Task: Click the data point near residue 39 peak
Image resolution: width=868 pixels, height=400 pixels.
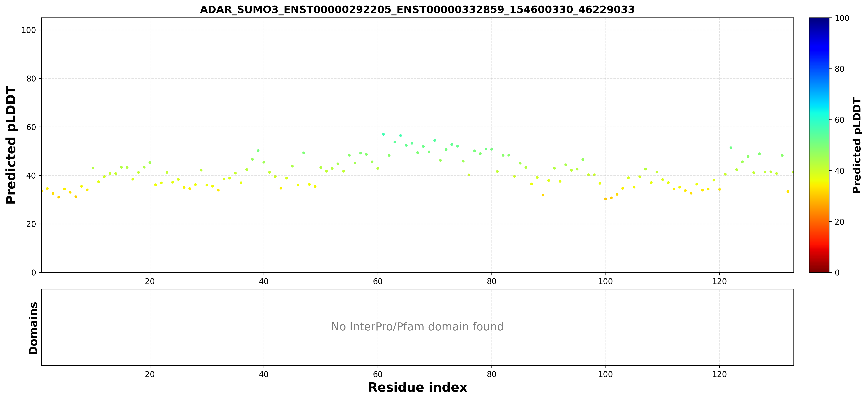Action: pyautogui.click(x=258, y=151)
